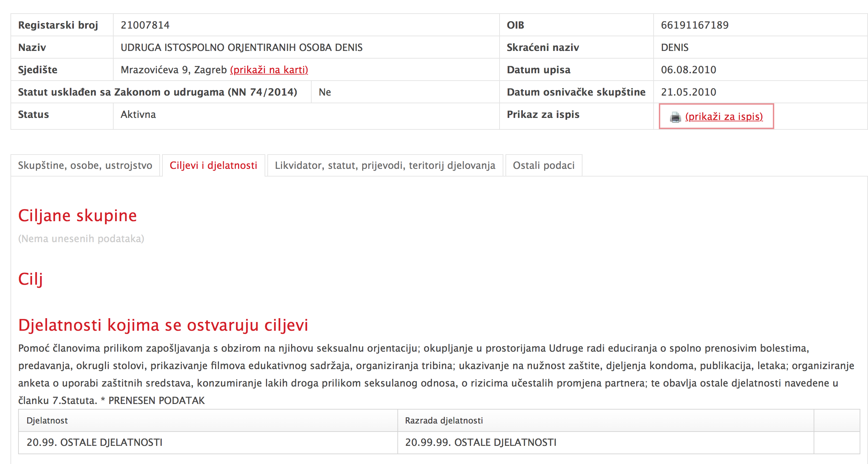The height and width of the screenshot is (464, 868).
Task: Switch to the Ostali podaci tab
Action: pos(543,165)
